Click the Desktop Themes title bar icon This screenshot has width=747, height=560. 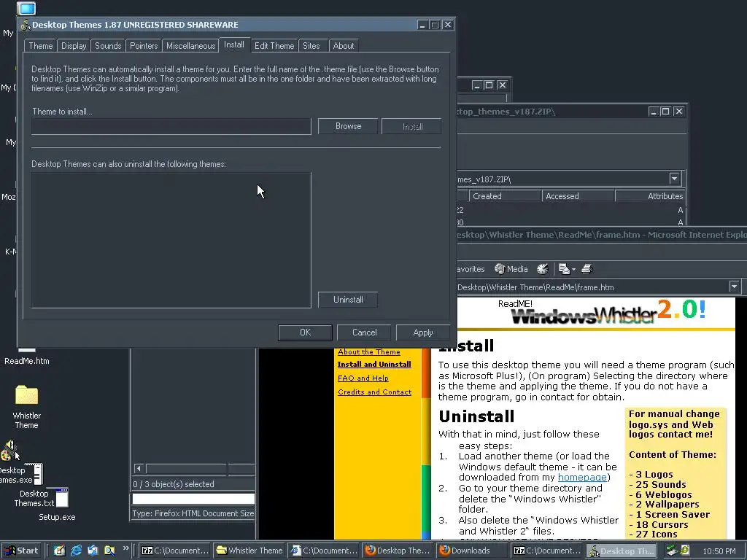coord(26,25)
